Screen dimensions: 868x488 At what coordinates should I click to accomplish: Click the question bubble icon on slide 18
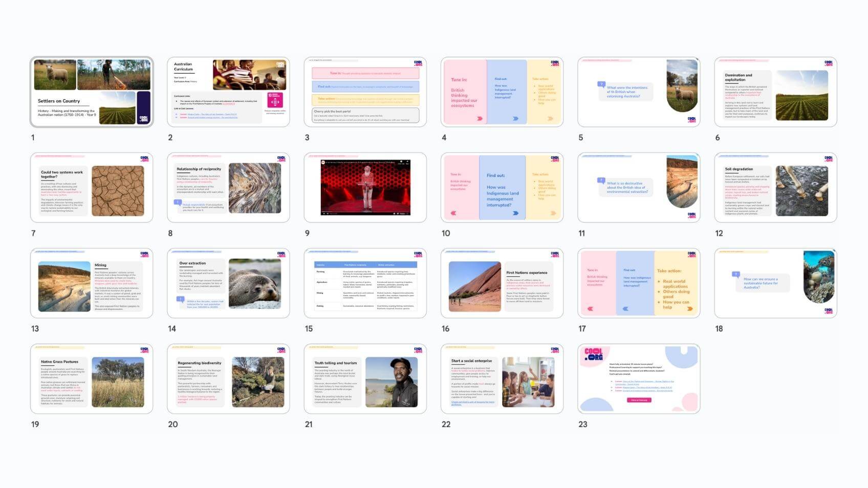pyautogui.click(x=736, y=275)
